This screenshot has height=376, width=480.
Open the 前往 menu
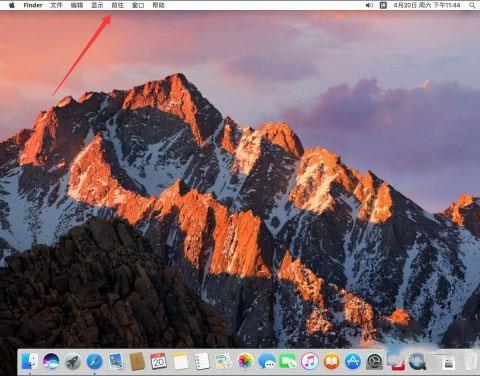(118, 5)
